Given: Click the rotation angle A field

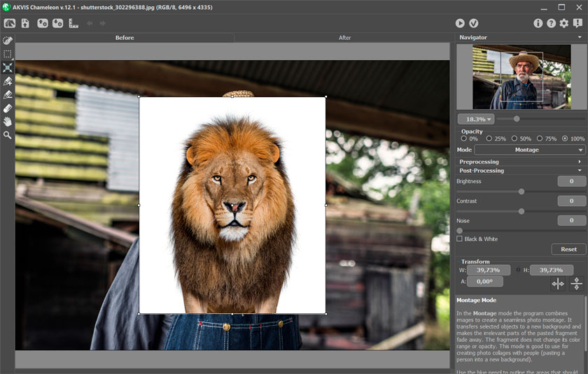Looking at the screenshot, I should pos(485,282).
